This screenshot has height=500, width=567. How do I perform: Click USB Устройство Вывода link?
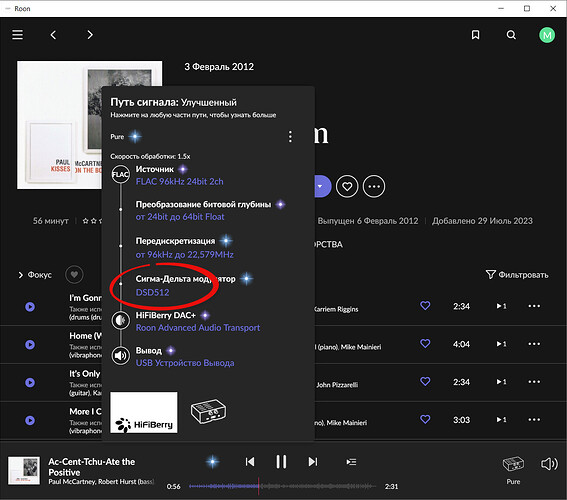tap(185, 363)
